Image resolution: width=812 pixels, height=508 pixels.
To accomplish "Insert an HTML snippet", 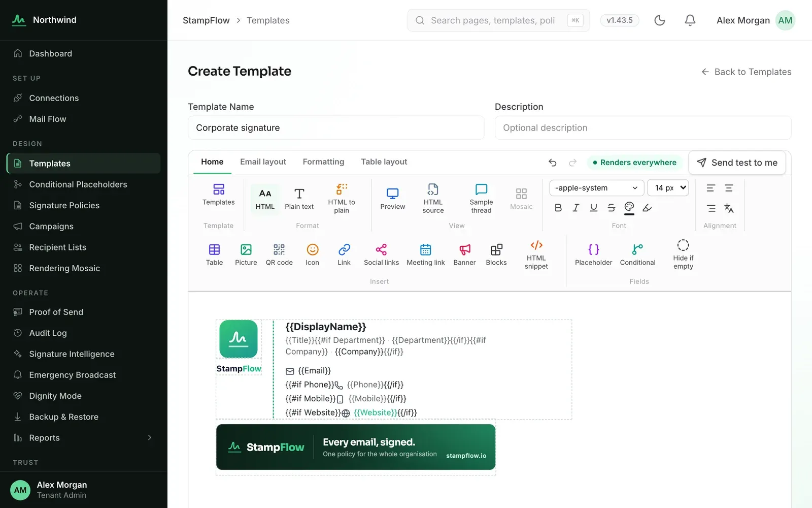I will pos(536,255).
